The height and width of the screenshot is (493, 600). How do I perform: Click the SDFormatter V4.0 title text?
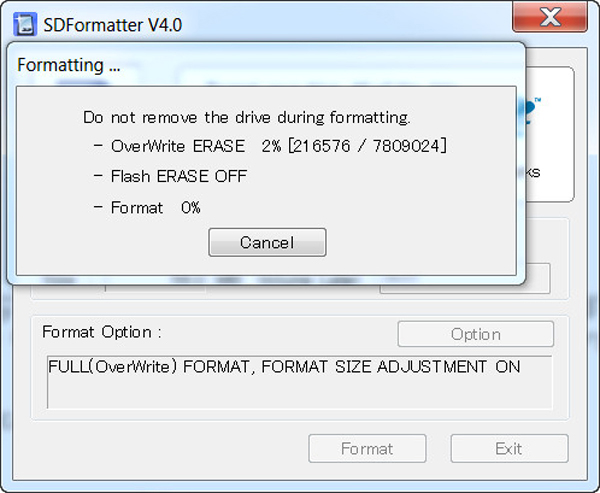tap(113, 25)
